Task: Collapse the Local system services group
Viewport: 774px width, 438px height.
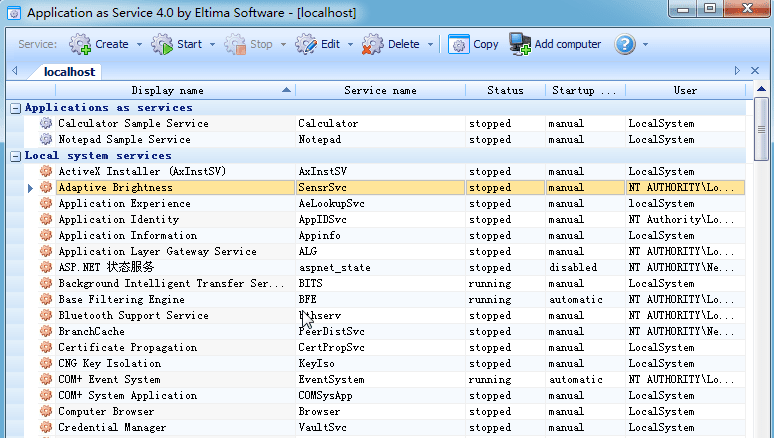Action: 15,156
